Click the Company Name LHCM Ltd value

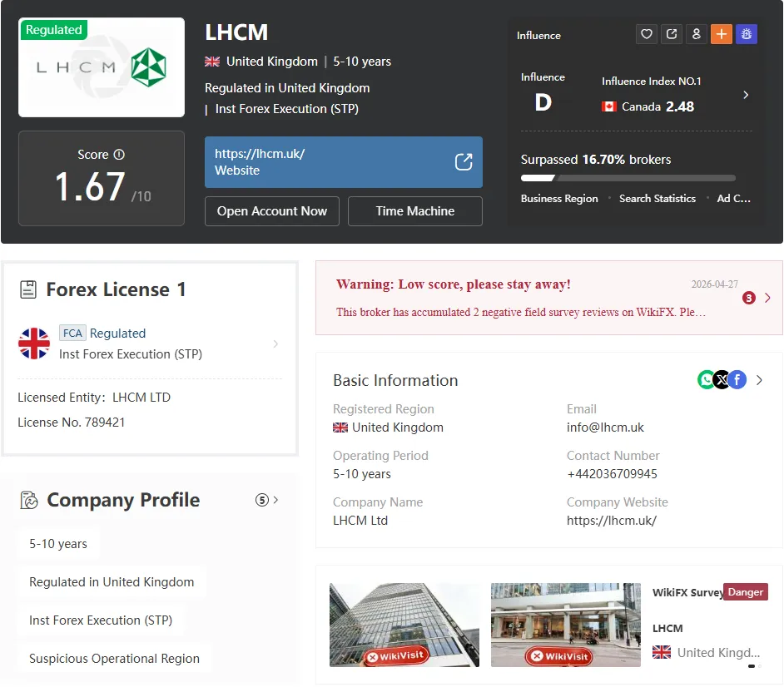pos(360,520)
